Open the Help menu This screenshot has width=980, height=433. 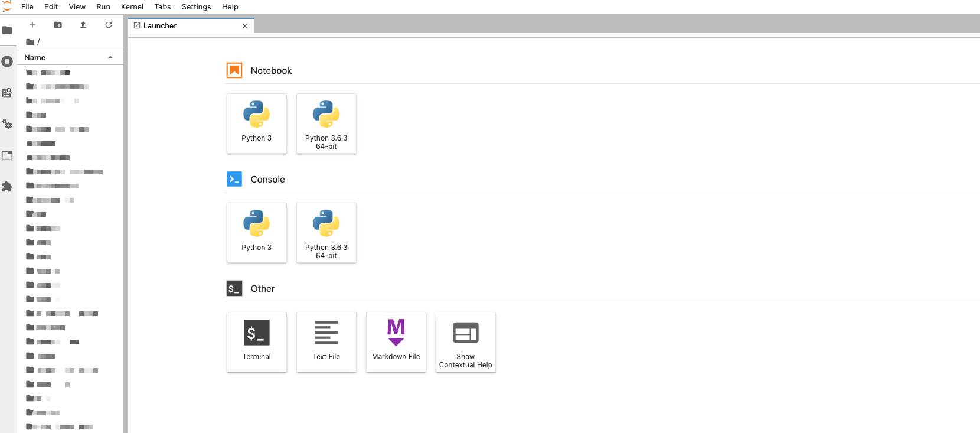[230, 7]
